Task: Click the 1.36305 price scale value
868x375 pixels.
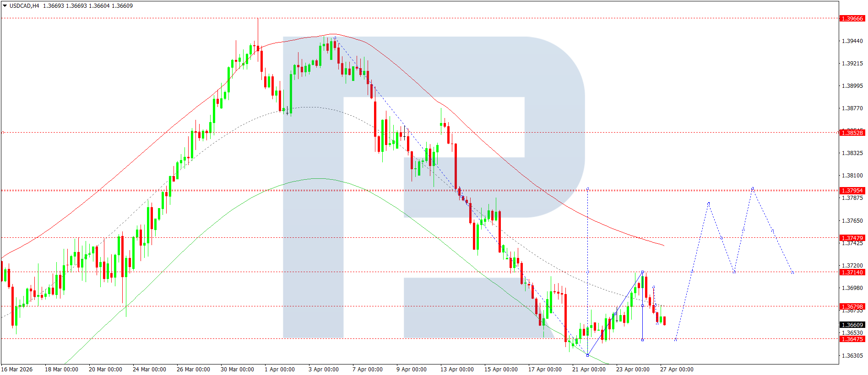Action: coord(852,356)
